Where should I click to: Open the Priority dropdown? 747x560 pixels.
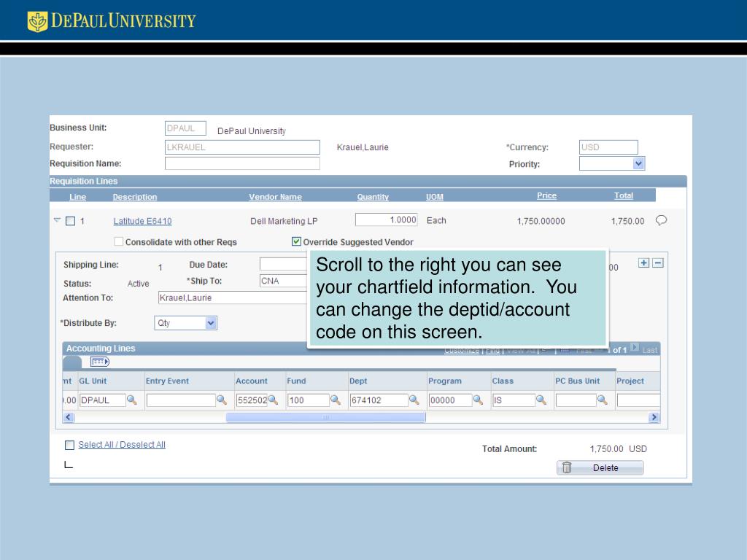638,163
